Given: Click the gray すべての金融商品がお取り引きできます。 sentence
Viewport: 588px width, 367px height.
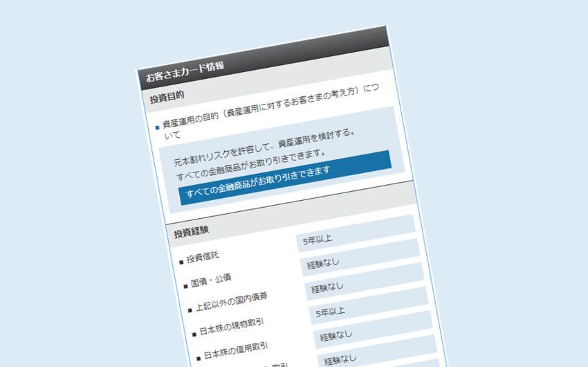Looking at the screenshot, I should [251, 165].
